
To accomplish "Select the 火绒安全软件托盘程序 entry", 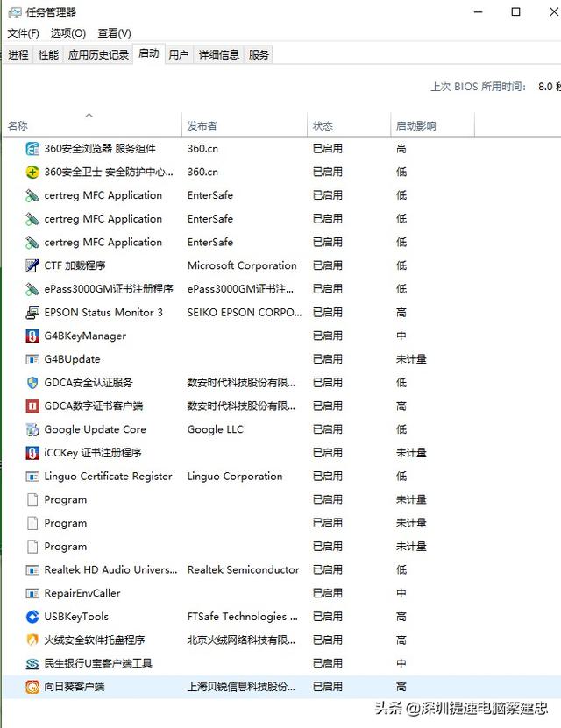I will tap(281, 640).
